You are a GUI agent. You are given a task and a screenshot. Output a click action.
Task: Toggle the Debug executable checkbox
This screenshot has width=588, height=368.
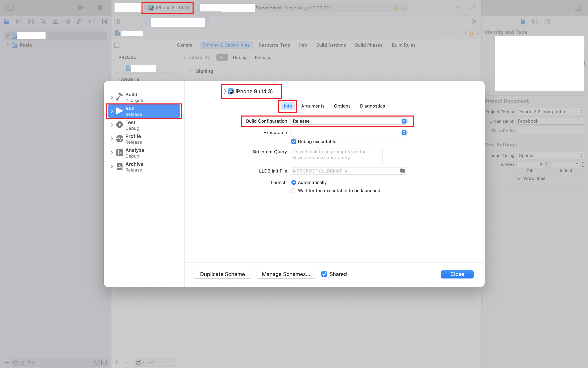click(x=294, y=141)
